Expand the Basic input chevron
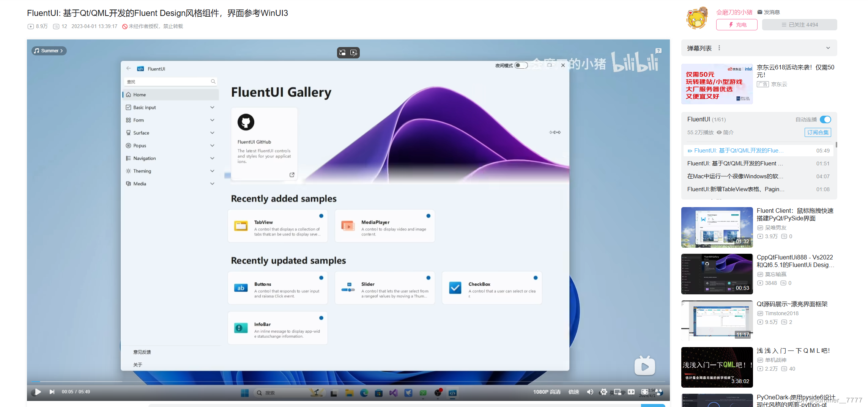 212,107
